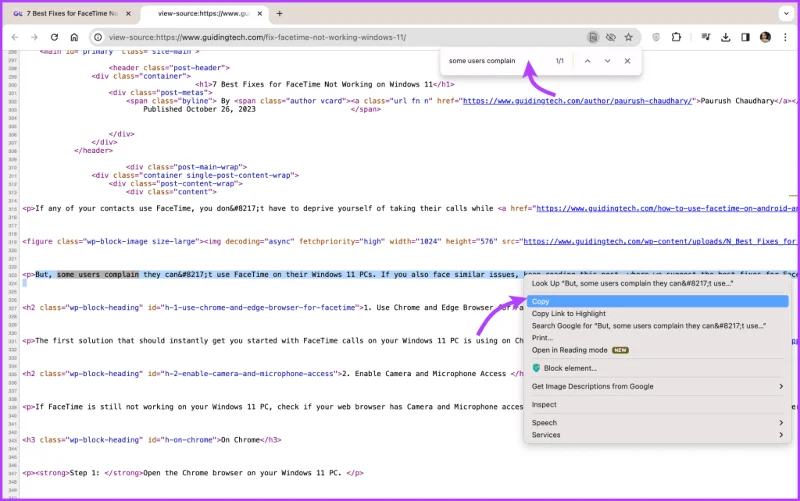The height and width of the screenshot is (501, 800).
Task: Open the shield extension icon
Action: (656, 37)
